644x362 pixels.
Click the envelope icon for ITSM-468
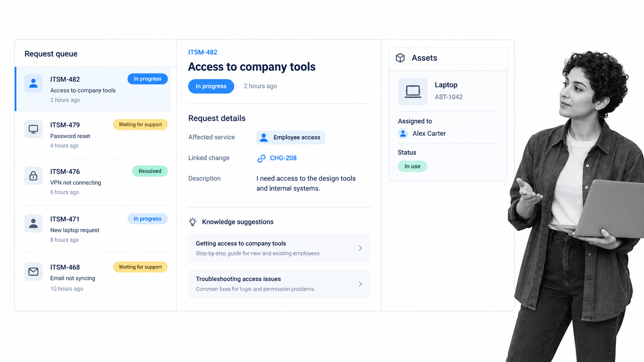[34, 272]
